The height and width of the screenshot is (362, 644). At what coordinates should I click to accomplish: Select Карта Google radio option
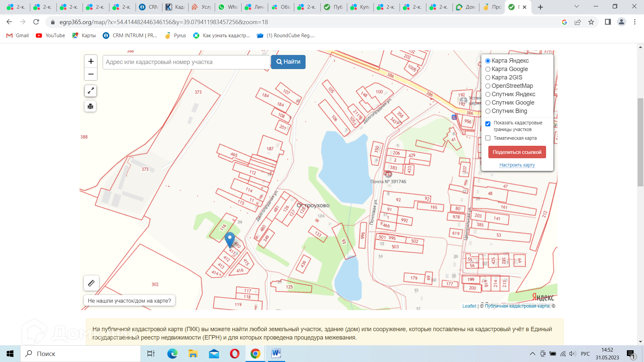click(488, 69)
